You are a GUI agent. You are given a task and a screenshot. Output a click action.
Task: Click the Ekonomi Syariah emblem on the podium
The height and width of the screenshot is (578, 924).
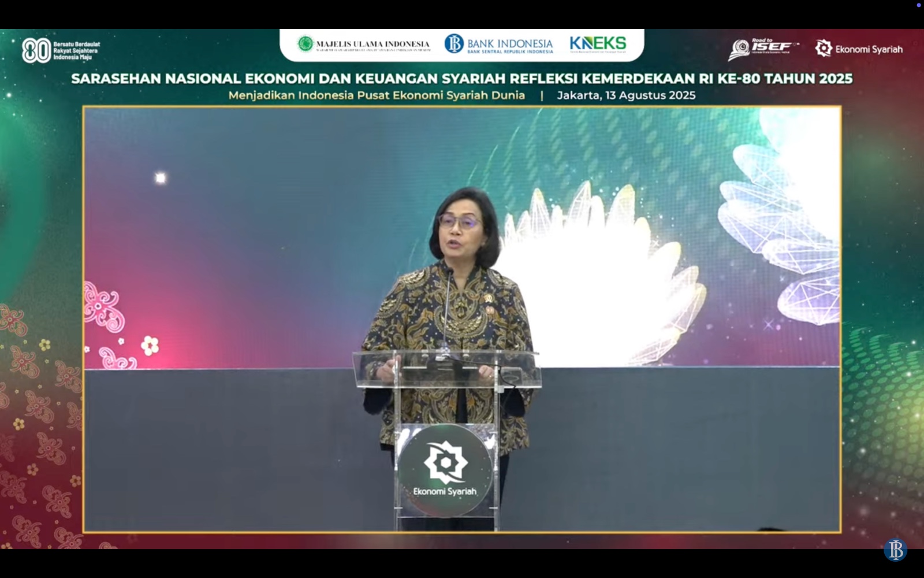click(445, 462)
